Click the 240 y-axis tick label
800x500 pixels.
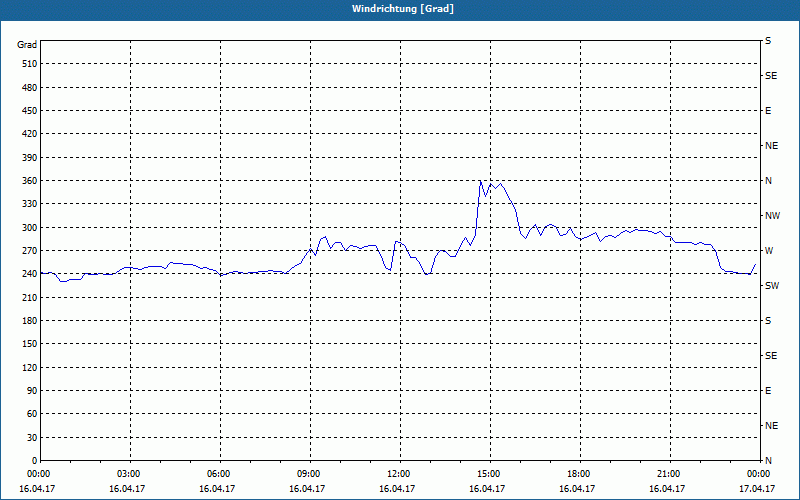pyautogui.click(x=29, y=274)
